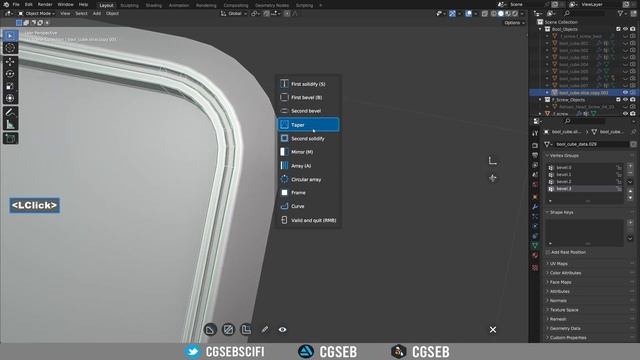Select the Move tool in the toolbar
640x360 pixels.
(10, 62)
